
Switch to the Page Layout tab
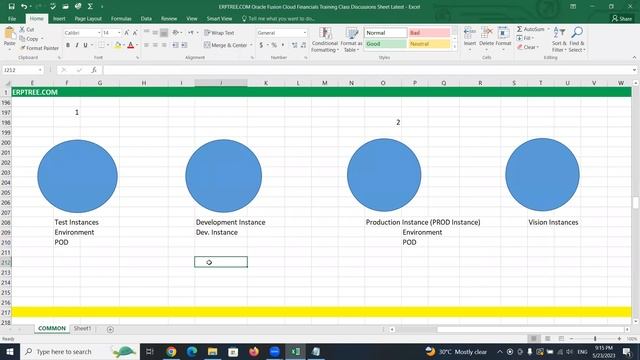tap(88, 19)
